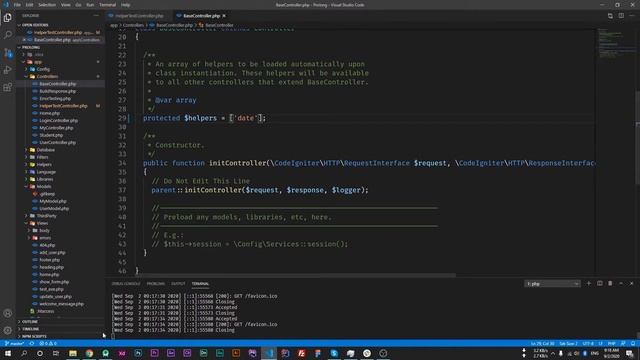Viewport: 640px width, 360px height.
Task: Open the Manage gear in activity bar
Action: click(x=7, y=330)
